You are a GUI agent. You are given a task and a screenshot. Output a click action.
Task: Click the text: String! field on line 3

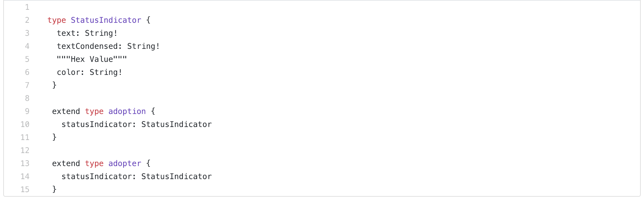tap(87, 33)
